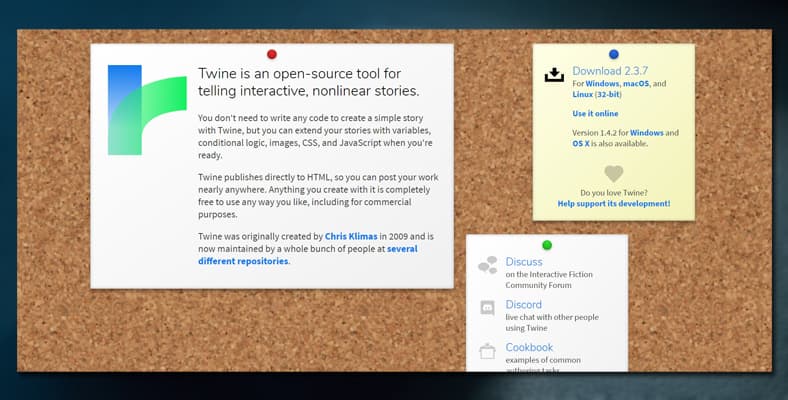Click the Twine logo image

tap(147, 110)
